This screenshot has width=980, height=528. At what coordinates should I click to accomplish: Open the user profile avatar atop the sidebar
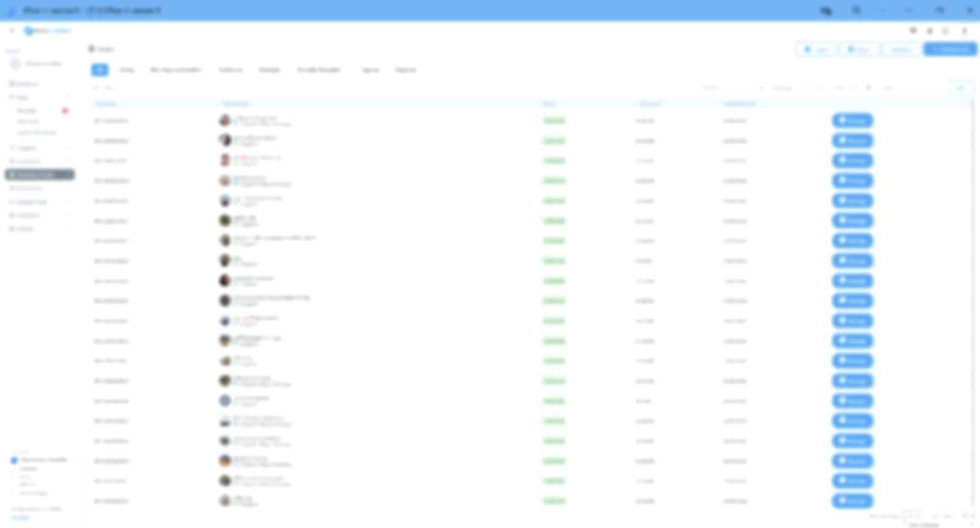click(x=15, y=64)
